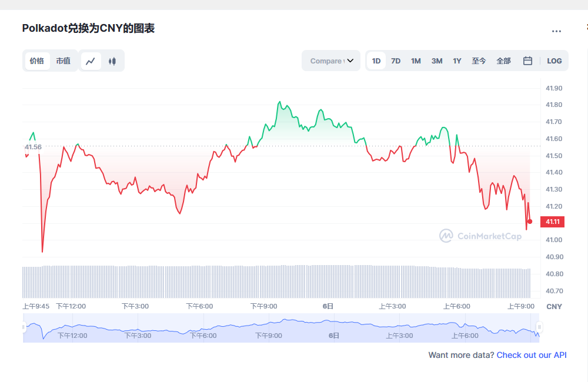
Task: Click the 41.56 dotted baseline label
Action: pos(32,147)
